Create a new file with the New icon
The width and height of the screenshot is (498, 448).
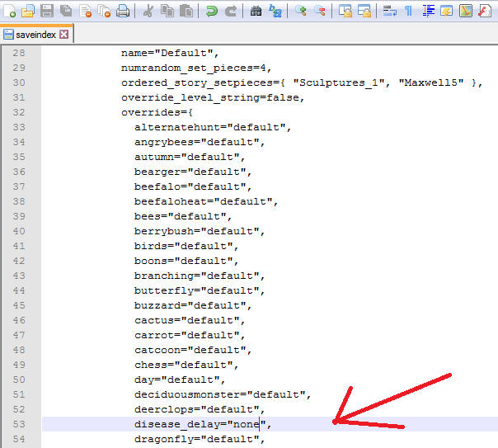[x=9, y=11]
